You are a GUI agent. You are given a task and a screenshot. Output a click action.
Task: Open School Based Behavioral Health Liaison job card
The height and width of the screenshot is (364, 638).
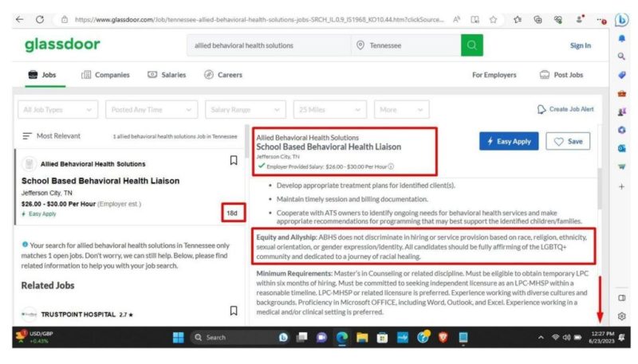(129, 187)
